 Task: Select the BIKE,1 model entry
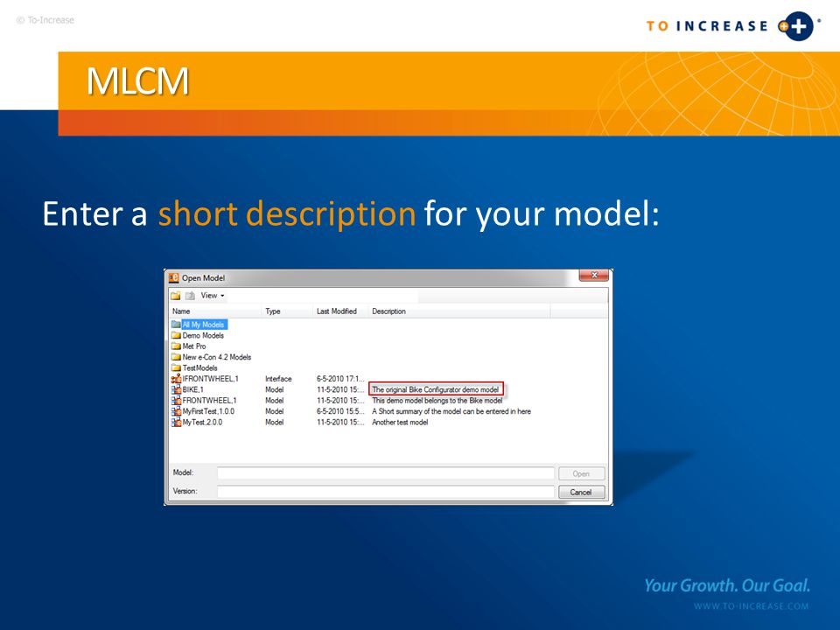[192, 389]
